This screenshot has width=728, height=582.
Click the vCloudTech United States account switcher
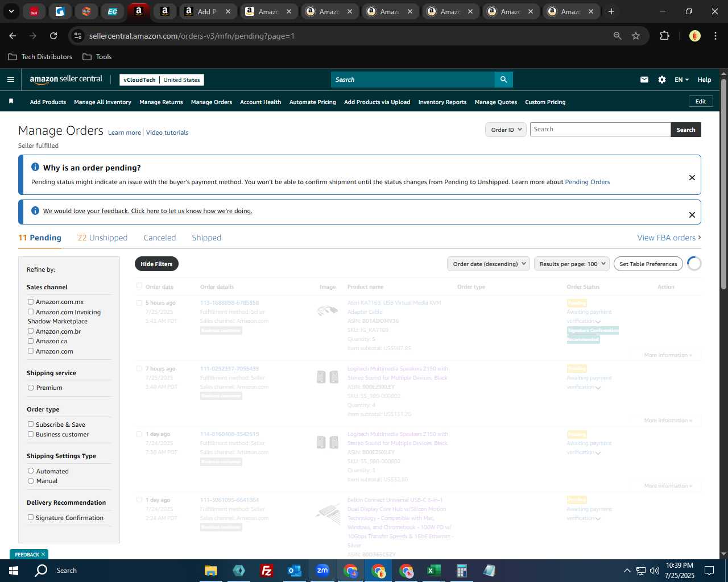point(162,80)
